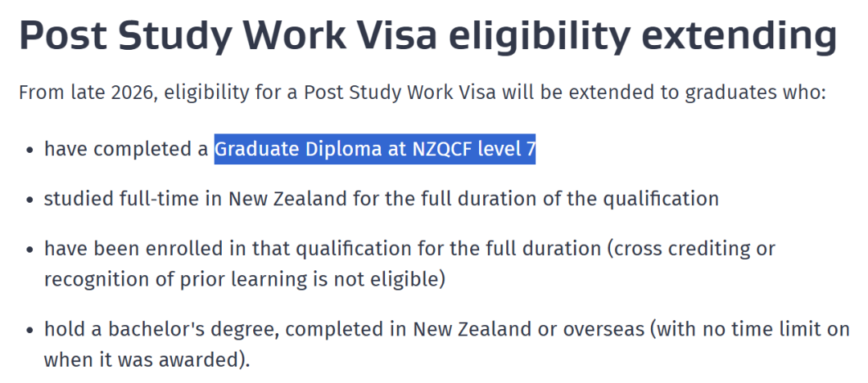Click the word "graduates" in the intro sentence
Viewport: 868px width, 383px height.
point(724,93)
